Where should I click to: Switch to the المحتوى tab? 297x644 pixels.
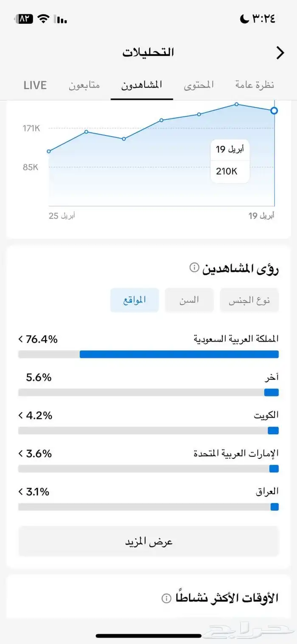point(199,85)
